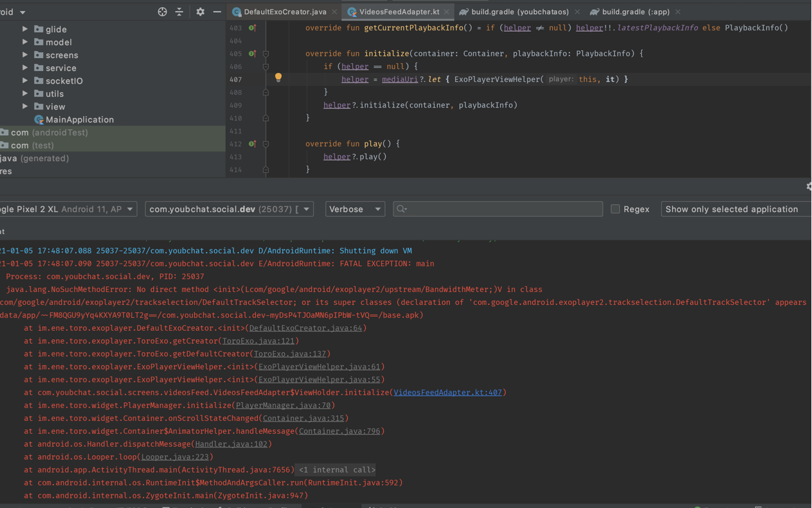Open the device selector Pixel 2 XL dropdown
This screenshot has width=812, height=508.
click(68, 209)
